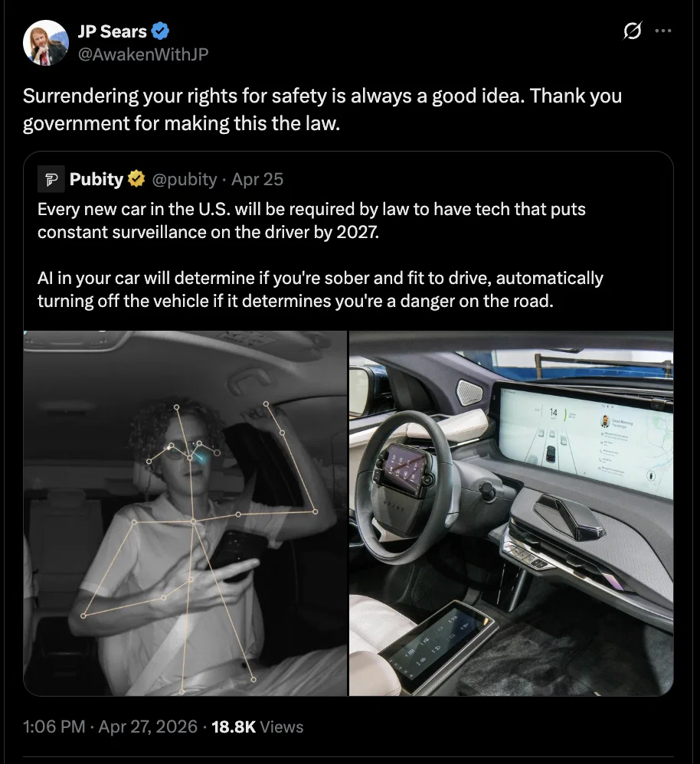Click the blue verified badge beside JP Sears
The height and width of the screenshot is (764, 700).
(161, 31)
